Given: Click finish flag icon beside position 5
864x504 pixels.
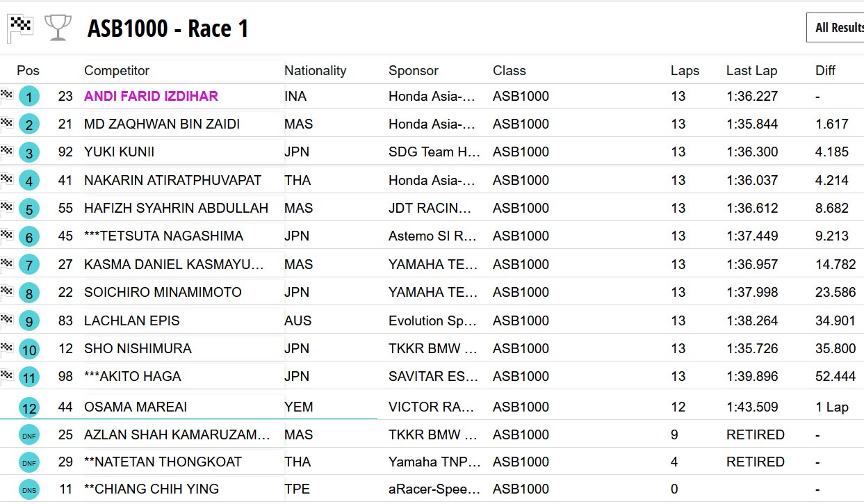Looking at the screenshot, I should [x=7, y=206].
